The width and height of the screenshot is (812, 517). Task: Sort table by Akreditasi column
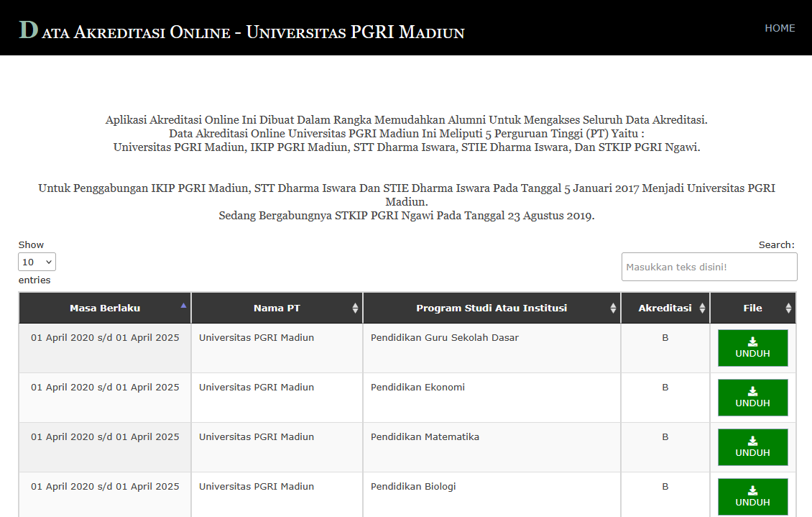click(x=665, y=308)
